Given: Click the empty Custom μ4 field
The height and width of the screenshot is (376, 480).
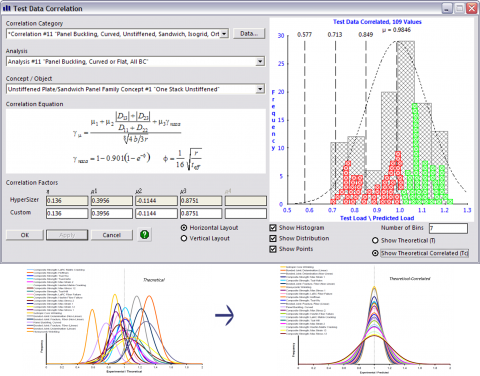Looking at the screenshot, I should [x=246, y=213].
